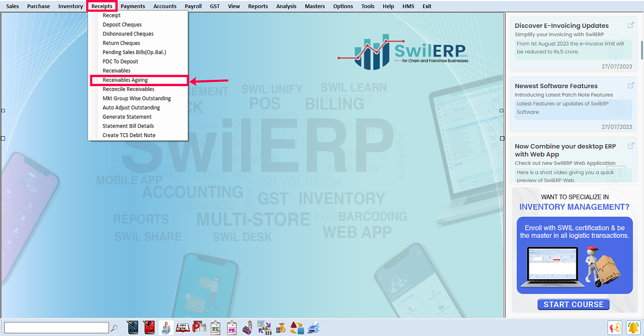Select Pending Sales Bills(Op.Bal.) entry
Viewport: 644px width, 336px height.
(138, 52)
